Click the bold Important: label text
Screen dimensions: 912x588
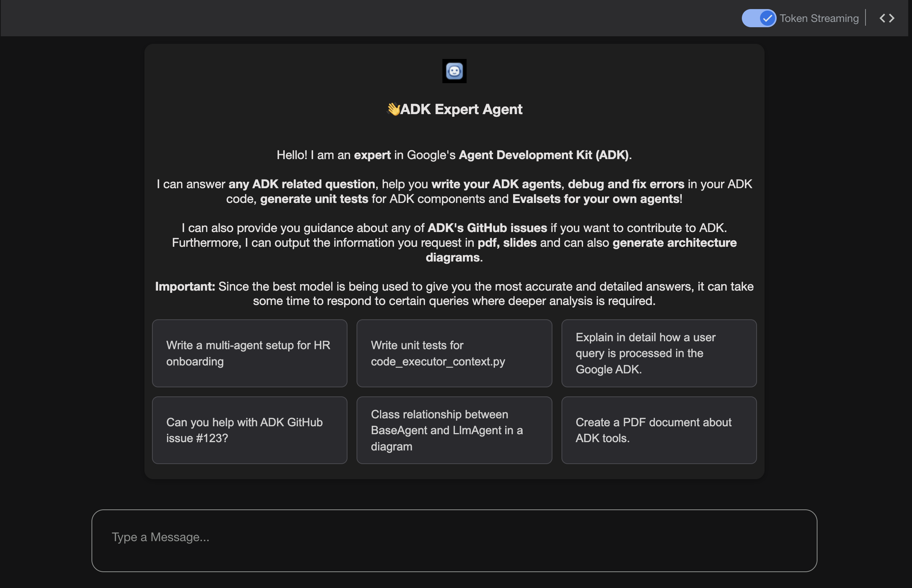pyautogui.click(x=185, y=286)
